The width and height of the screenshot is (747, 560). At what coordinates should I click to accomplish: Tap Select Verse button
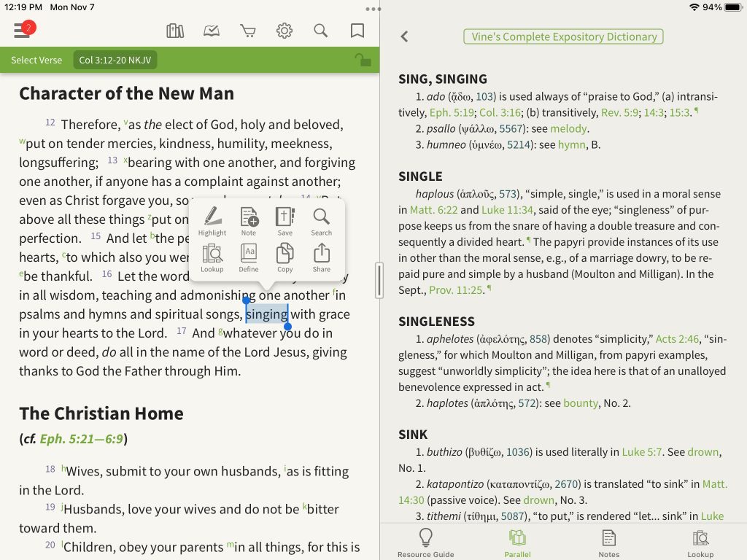tap(36, 60)
